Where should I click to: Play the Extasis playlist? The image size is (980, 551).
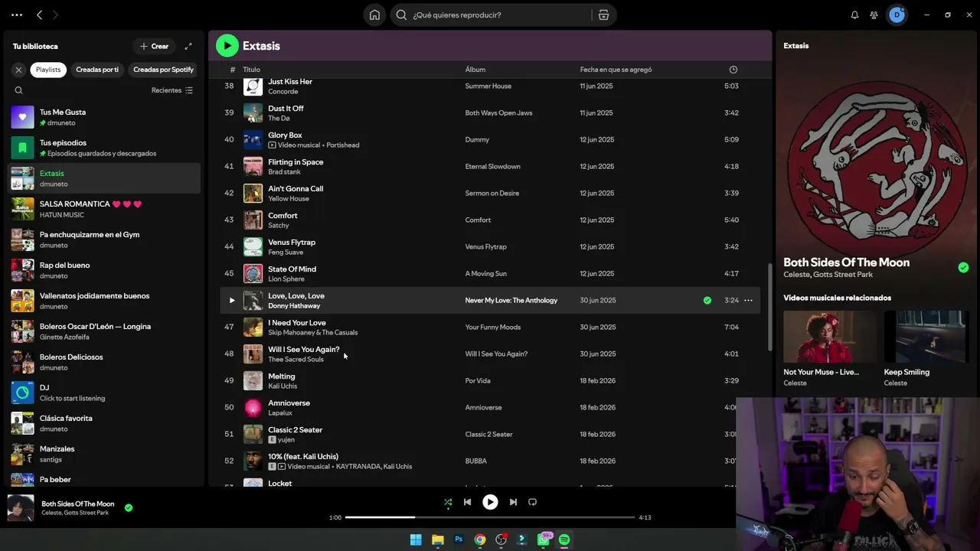pyautogui.click(x=227, y=46)
